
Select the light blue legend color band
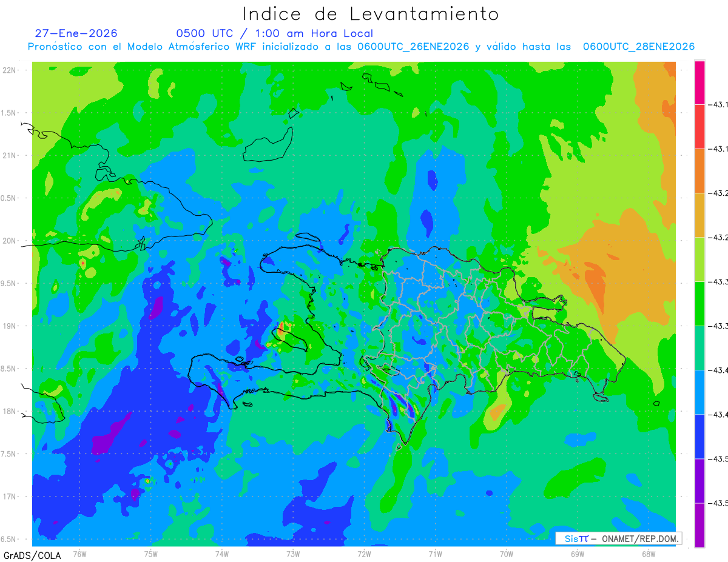coord(699,392)
